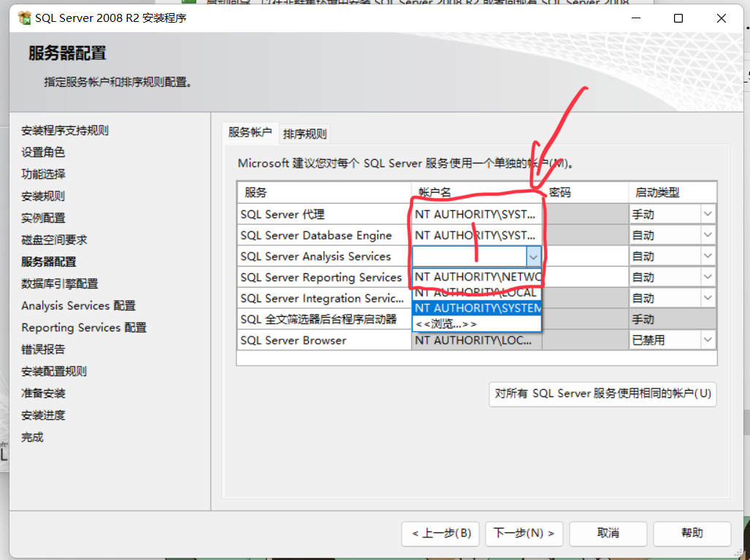
Task: Click 安装规则 step in sidebar
Action: coord(43,196)
